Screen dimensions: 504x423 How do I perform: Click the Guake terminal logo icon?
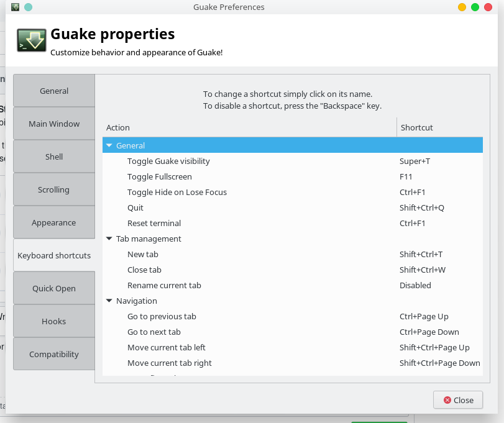[x=31, y=40]
